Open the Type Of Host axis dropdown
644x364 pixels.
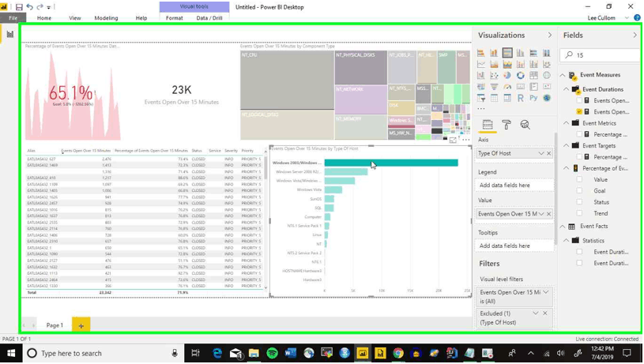[x=541, y=153]
